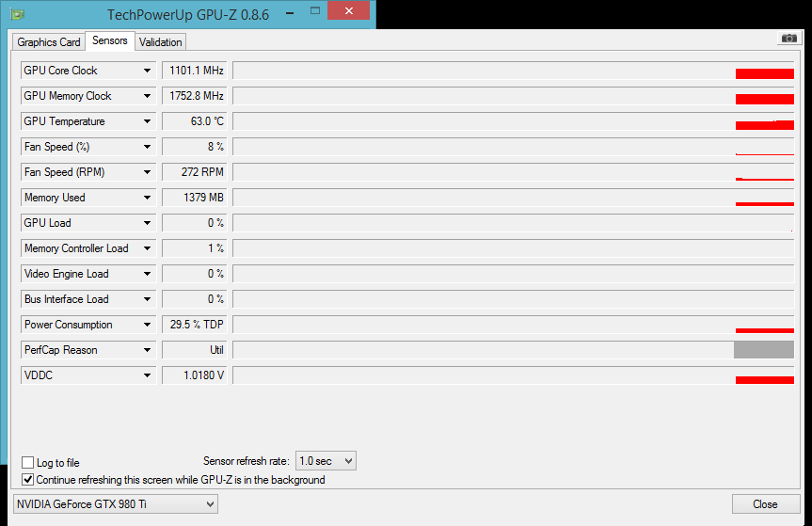The width and height of the screenshot is (812, 526).
Task: Click the PerfCap Reason gray graph bar
Action: (764, 349)
